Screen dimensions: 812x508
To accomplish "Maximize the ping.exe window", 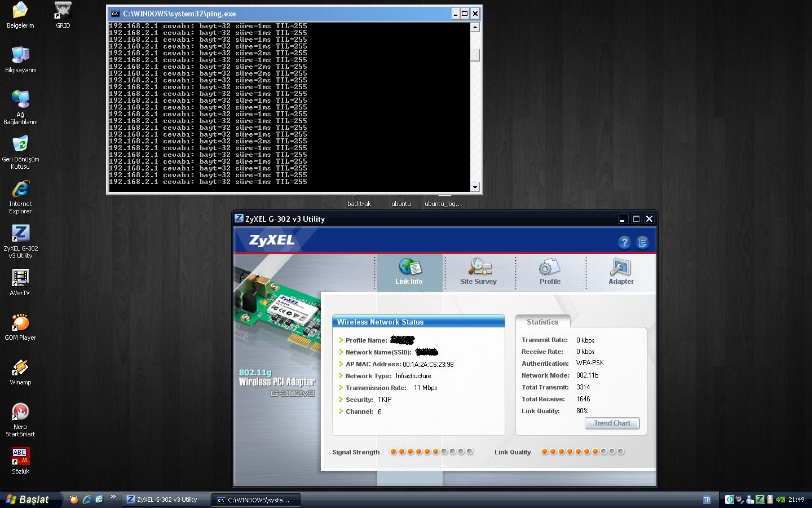I will [465, 14].
